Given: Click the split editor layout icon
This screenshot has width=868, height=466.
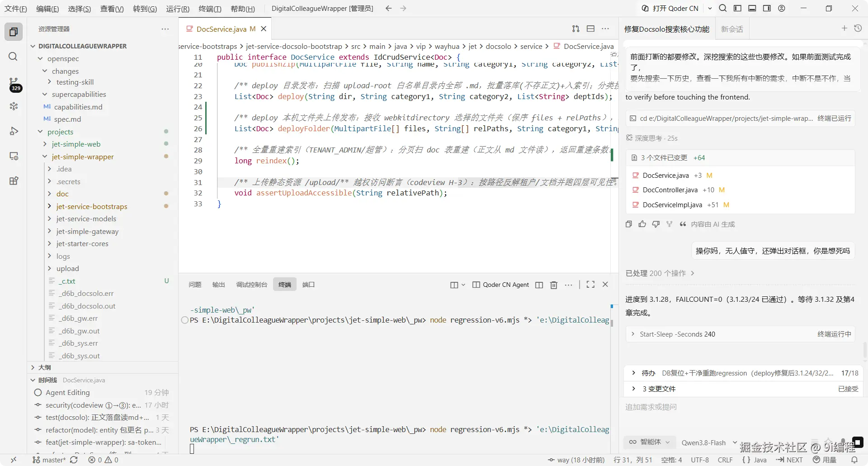Looking at the screenshot, I should coord(590,29).
